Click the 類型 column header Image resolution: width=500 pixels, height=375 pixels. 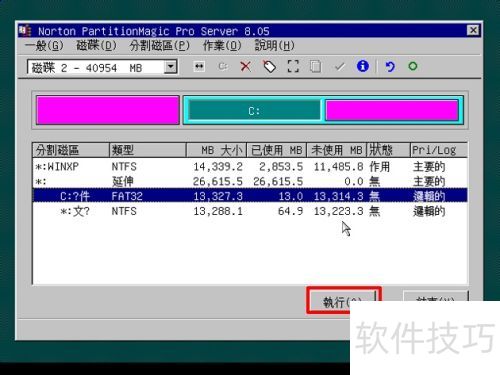click(148, 150)
